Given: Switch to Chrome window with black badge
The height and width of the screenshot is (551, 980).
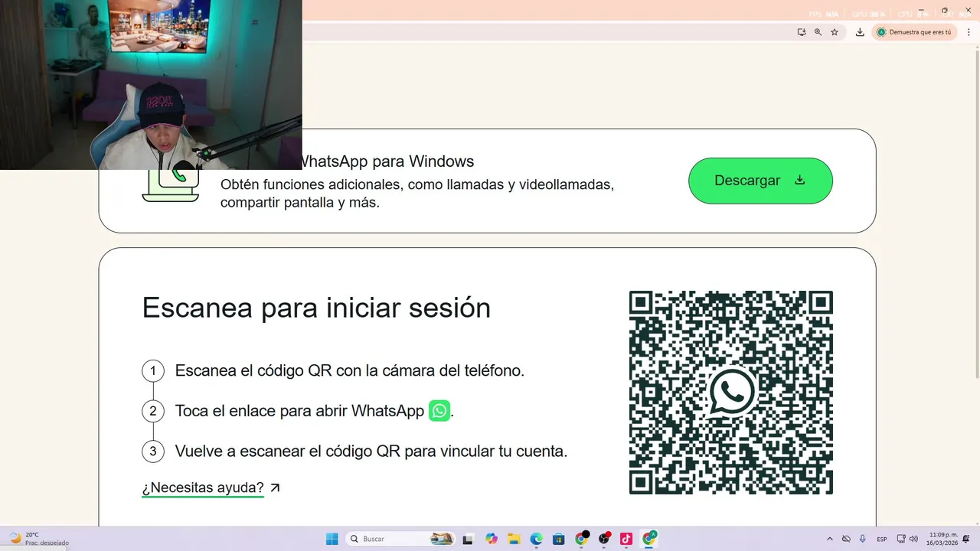Looking at the screenshot, I should (x=581, y=539).
